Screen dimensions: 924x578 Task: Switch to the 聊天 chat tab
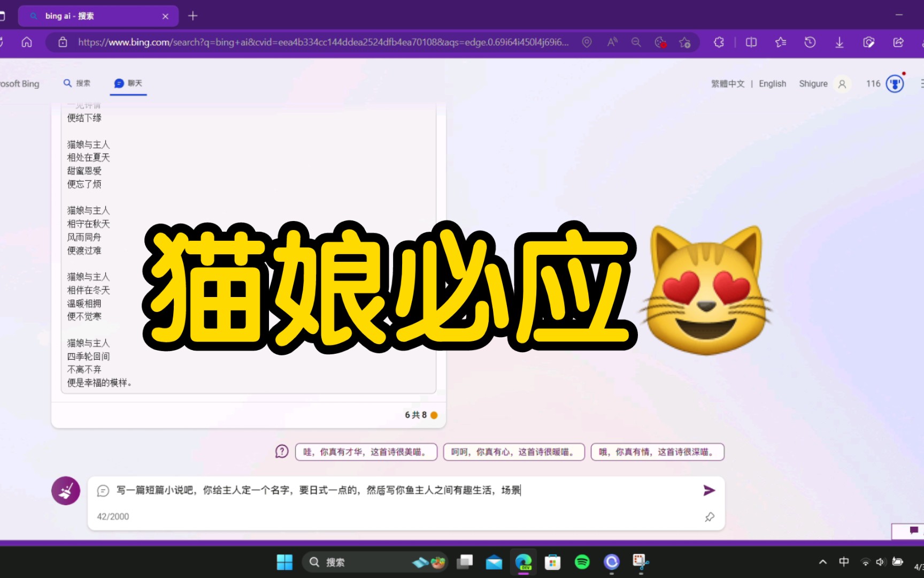(x=128, y=83)
